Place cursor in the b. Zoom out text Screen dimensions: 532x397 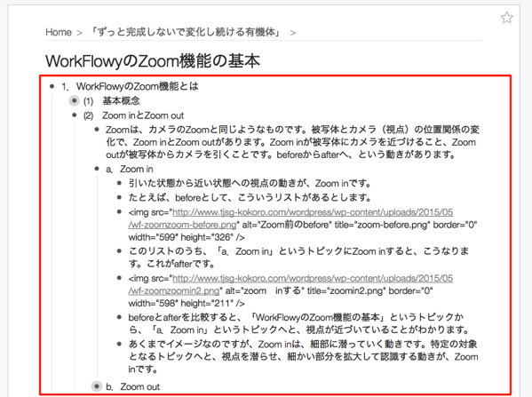(x=132, y=386)
